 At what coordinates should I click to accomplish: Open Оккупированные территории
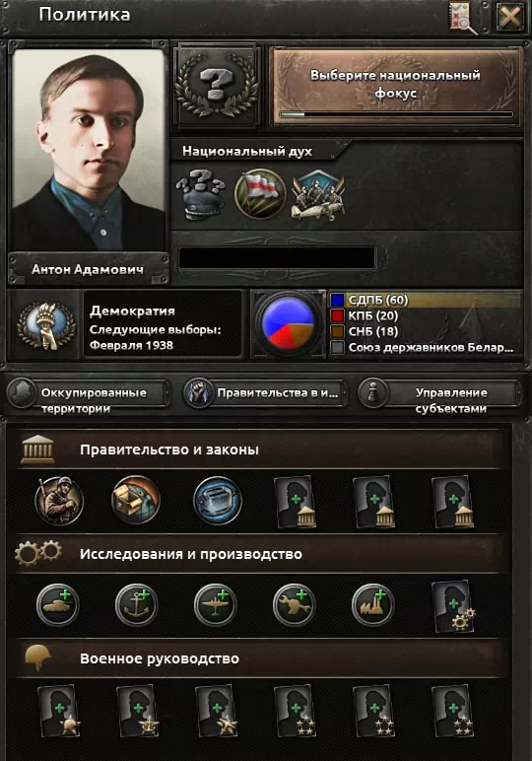89,393
